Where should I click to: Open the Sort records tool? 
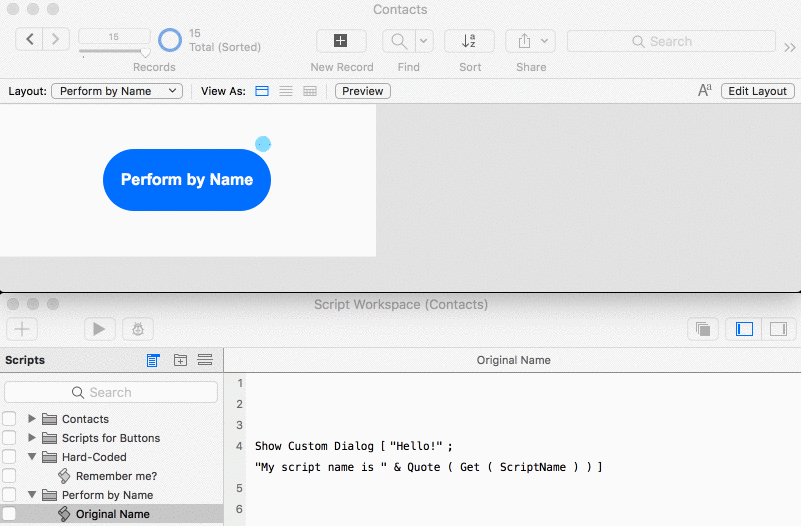click(x=469, y=41)
